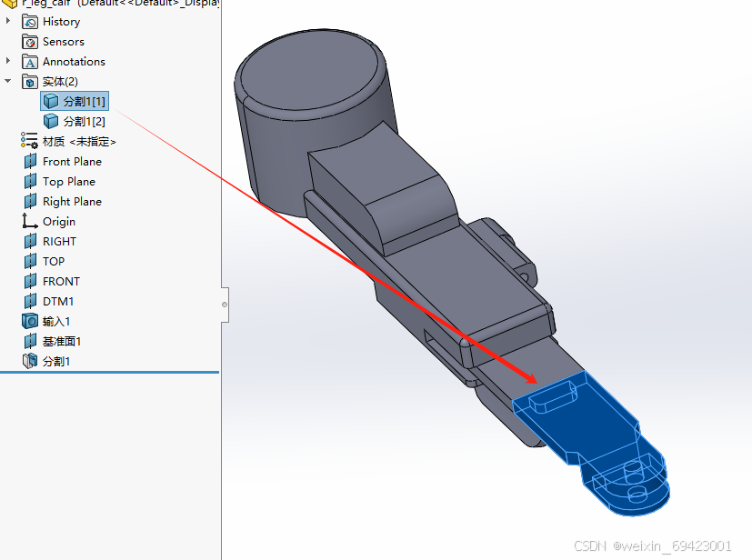This screenshot has height=560, width=752.
Task: Click the 分割1[2] body cube icon
Action: pos(51,121)
